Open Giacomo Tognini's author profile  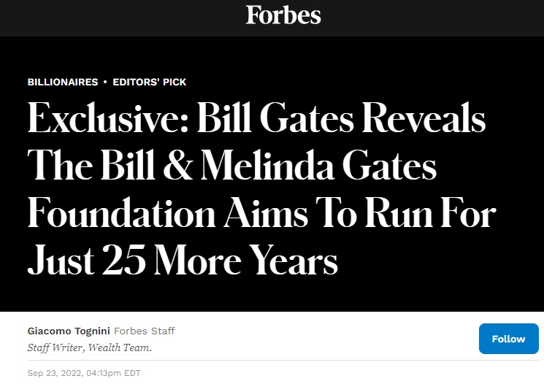tap(69, 331)
